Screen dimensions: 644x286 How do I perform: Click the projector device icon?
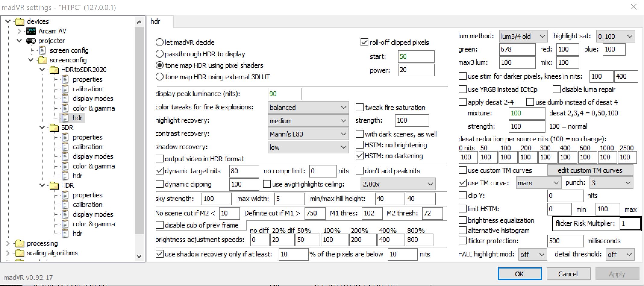pyautogui.click(x=31, y=41)
